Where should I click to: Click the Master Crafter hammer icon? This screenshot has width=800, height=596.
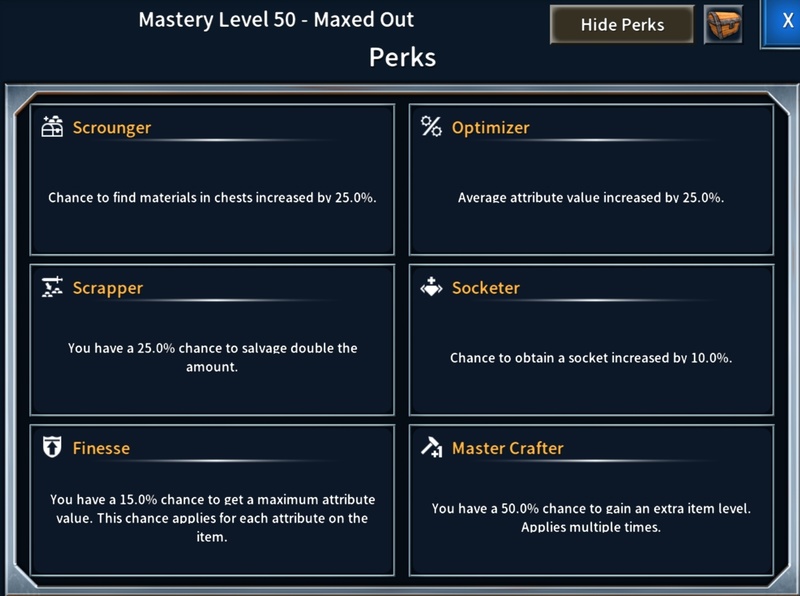431,447
